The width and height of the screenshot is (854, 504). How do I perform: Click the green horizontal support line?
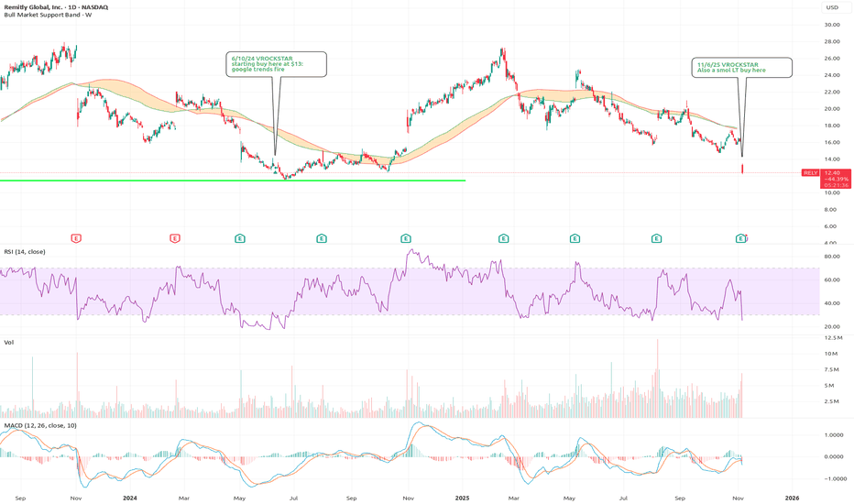pyautogui.click(x=229, y=181)
